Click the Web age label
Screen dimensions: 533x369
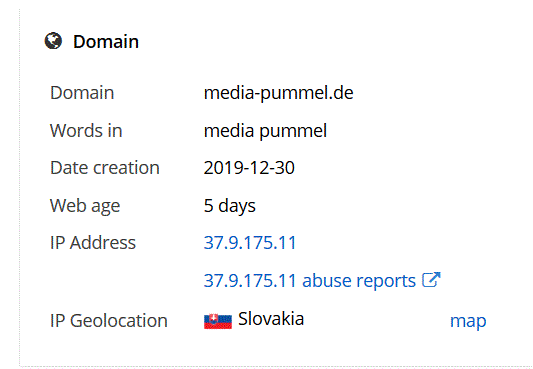(x=85, y=206)
